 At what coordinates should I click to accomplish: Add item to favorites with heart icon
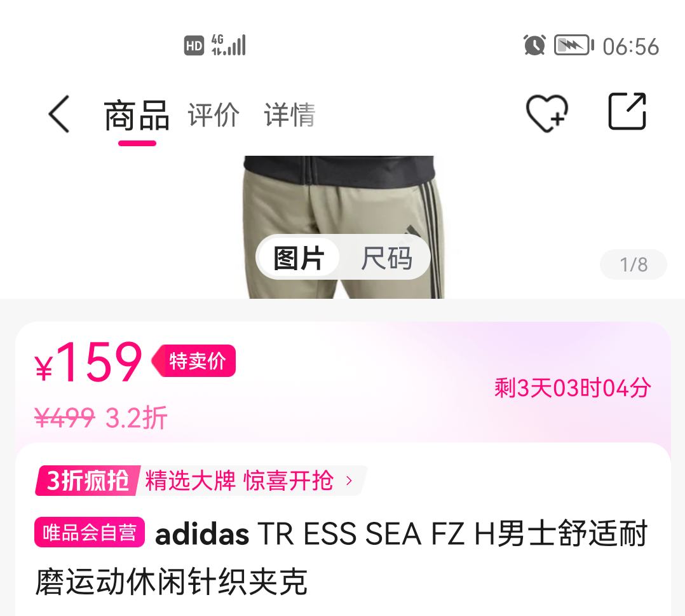point(547,113)
